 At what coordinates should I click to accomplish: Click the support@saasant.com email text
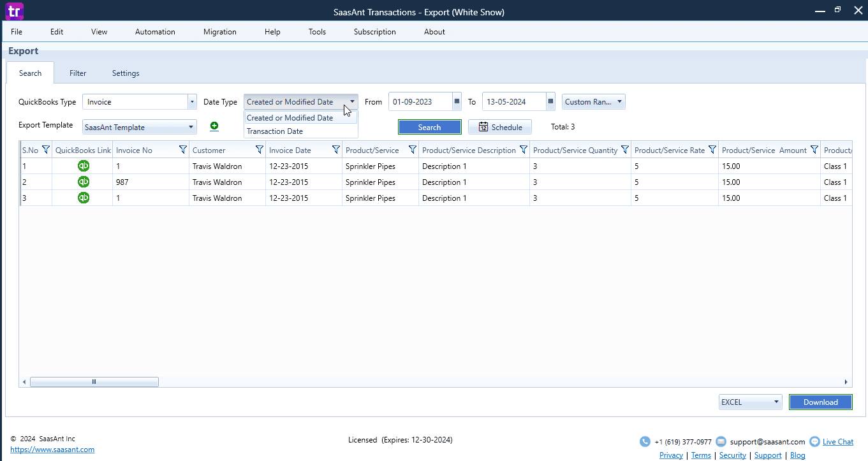coord(768,441)
